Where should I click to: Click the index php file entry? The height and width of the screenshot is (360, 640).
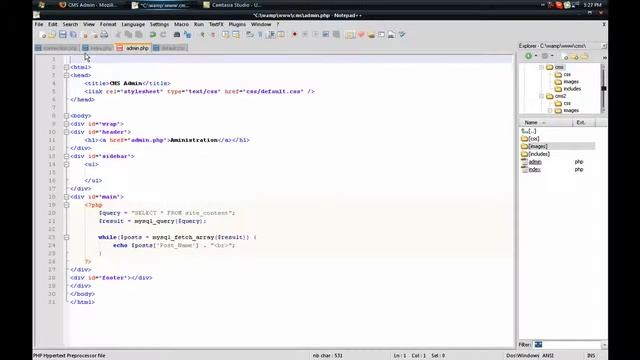534,169
